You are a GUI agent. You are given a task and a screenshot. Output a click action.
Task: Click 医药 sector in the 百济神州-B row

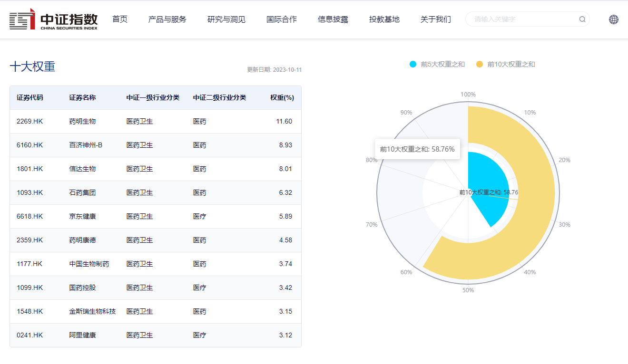(200, 145)
